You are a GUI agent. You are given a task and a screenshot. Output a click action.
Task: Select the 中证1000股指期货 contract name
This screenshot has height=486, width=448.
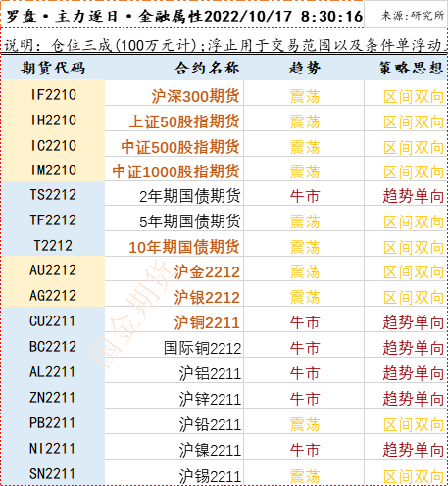coord(175,171)
